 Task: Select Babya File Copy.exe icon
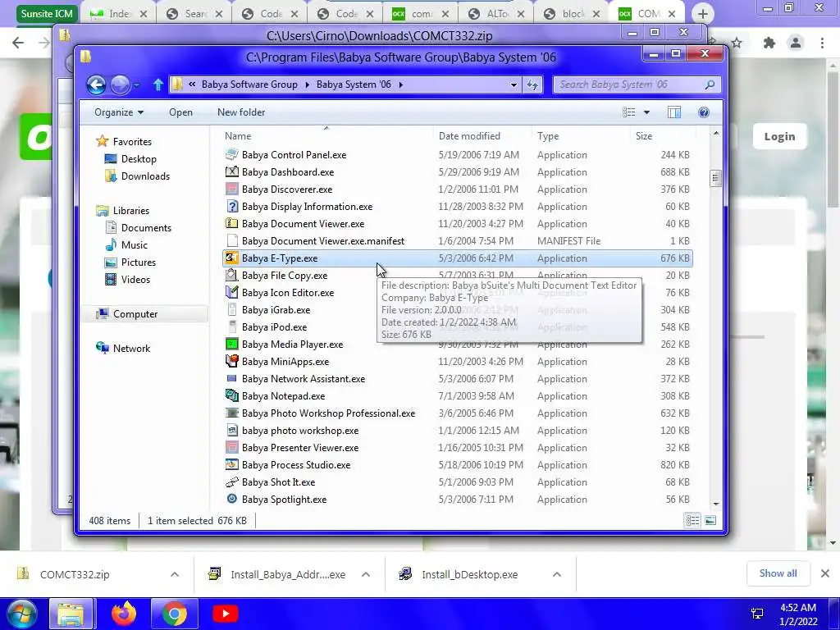[231, 276]
